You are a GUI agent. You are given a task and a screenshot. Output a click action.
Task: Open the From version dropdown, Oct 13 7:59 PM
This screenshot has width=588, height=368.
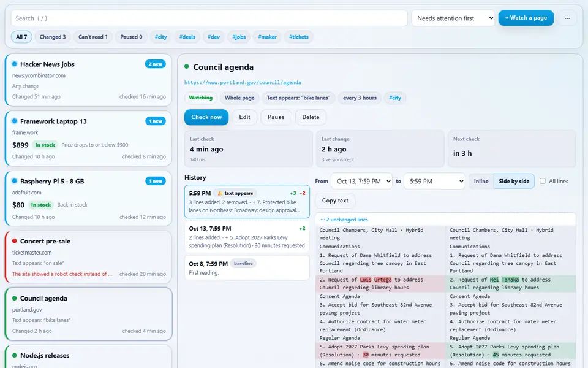click(362, 182)
